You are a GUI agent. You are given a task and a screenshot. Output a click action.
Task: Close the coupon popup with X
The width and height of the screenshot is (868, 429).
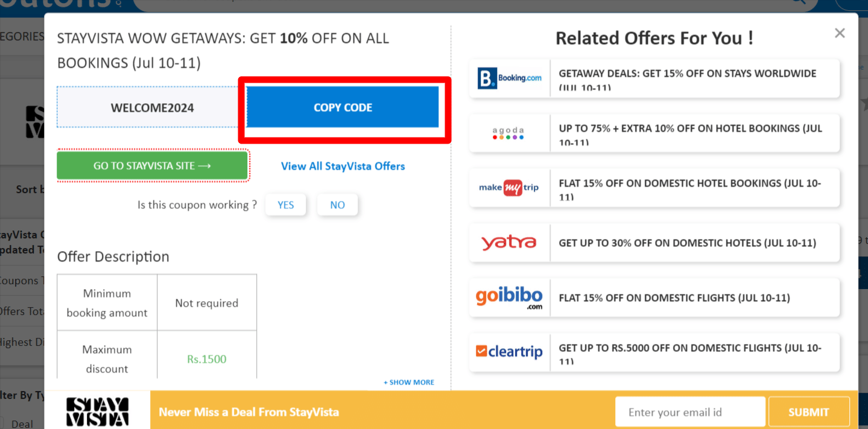pyautogui.click(x=840, y=33)
